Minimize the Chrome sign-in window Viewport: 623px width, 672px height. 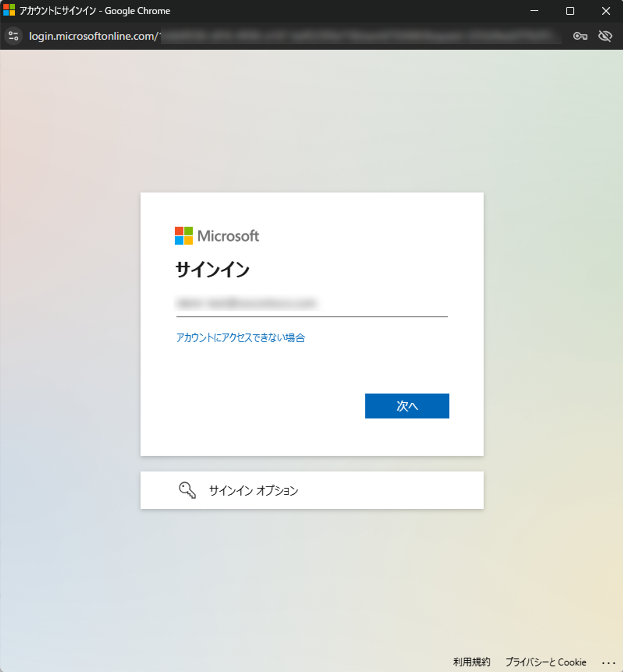pos(534,11)
